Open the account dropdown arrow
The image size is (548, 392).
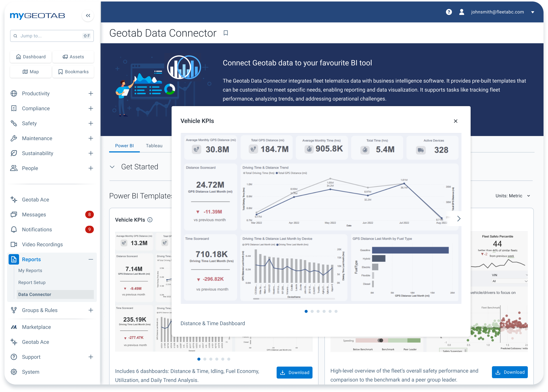click(x=532, y=12)
